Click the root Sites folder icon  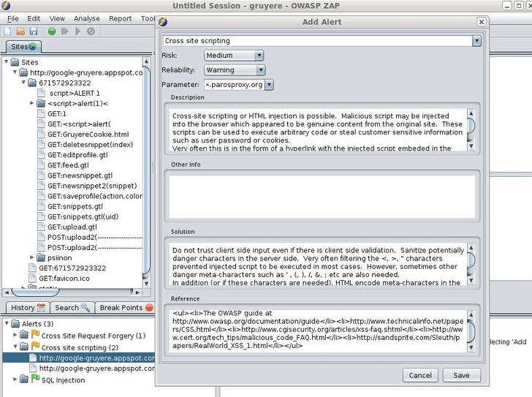15,62
